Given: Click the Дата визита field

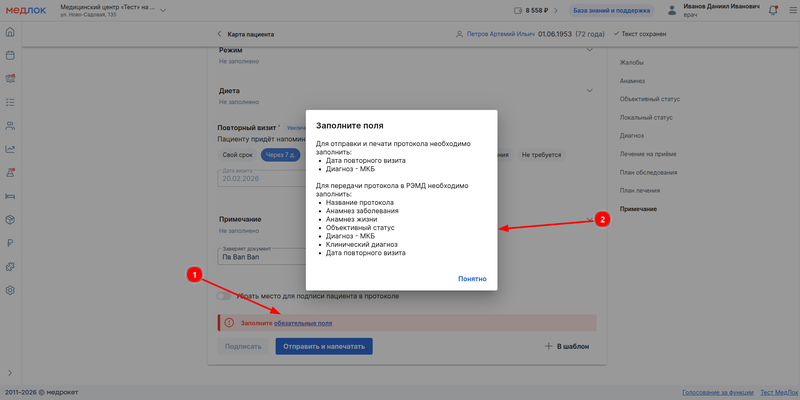Looking at the screenshot, I should click(x=262, y=178).
